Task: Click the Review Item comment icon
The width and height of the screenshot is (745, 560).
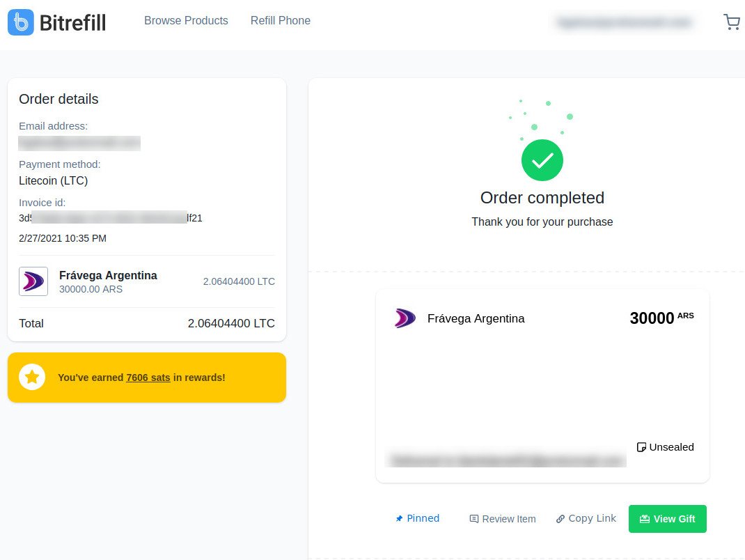Action: coord(473,519)
